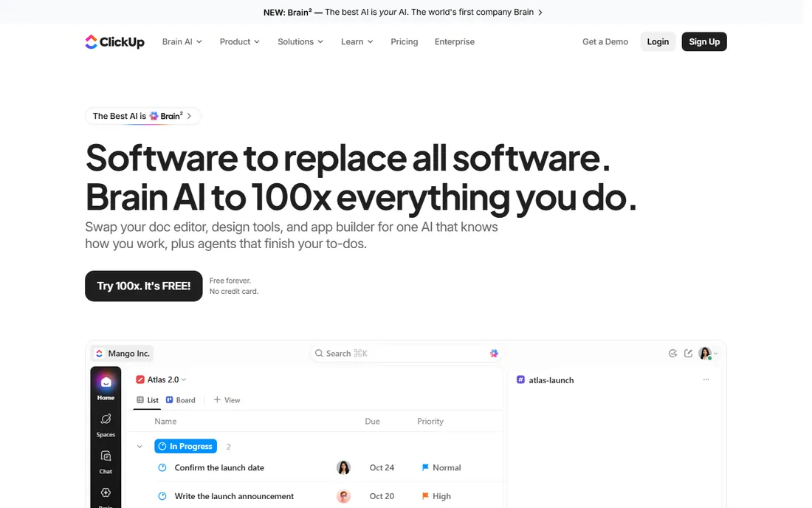The width and height of the screenshot is (812, 508).
Task: Open task Confirm the launch date
Action: pos(219,467)
